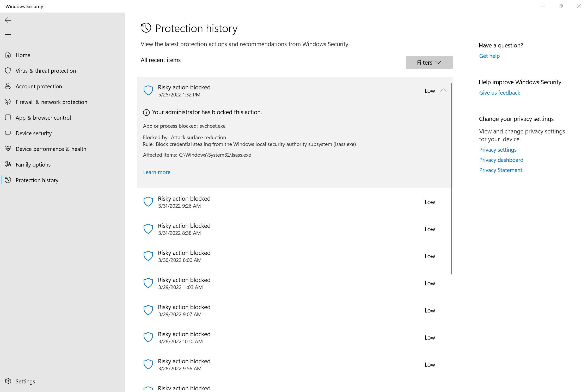Open the Family options section
This screenshot has width=588, height=392.
point(33,164)
